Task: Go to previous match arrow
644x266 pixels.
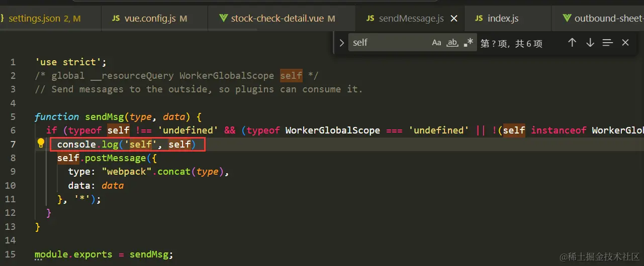Action: click(x=572, y=43)
